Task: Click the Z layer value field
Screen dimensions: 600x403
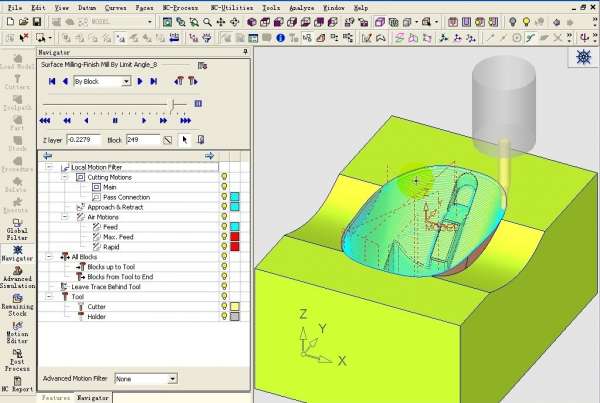Action: point(83,140)
